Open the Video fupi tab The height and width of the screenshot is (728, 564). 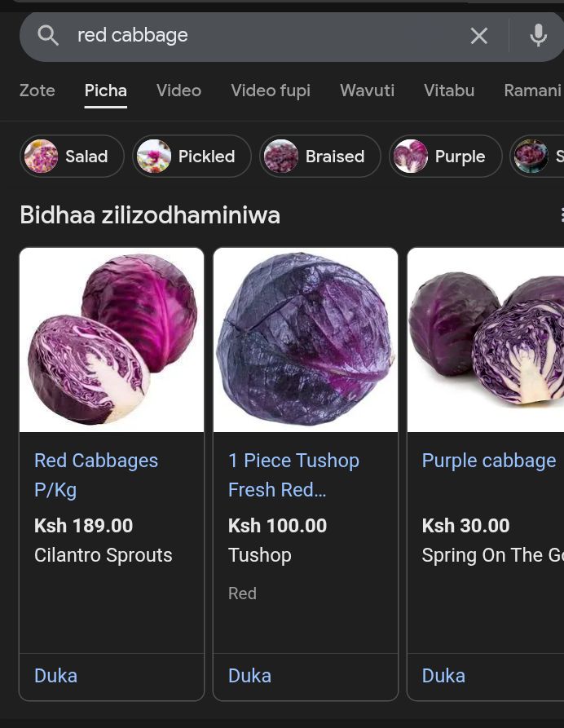[x=271, y=90]
